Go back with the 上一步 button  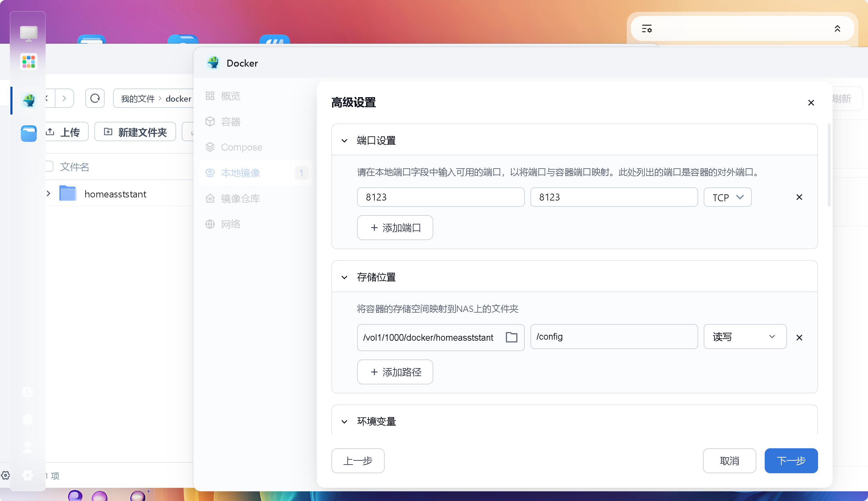(x=358, y=461)
